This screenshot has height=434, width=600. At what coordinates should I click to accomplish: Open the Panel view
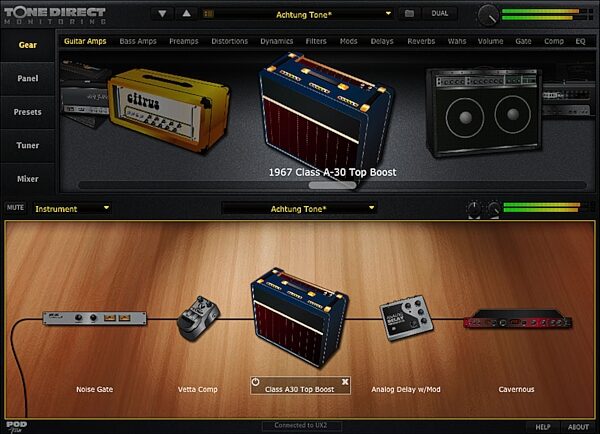point(28,78)
